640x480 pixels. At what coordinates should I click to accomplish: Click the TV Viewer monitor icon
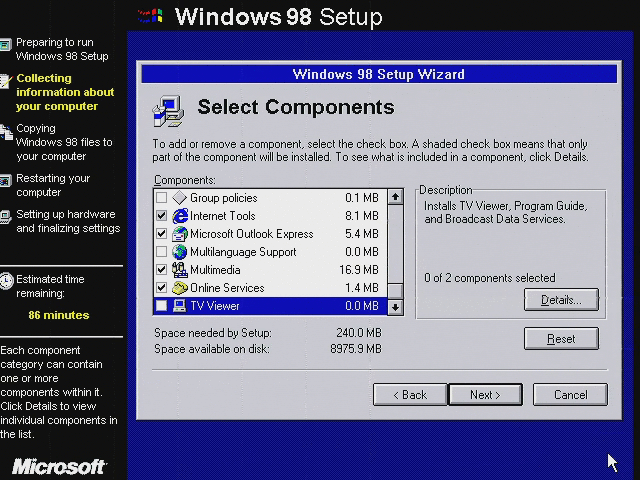(x=179, y=306)
